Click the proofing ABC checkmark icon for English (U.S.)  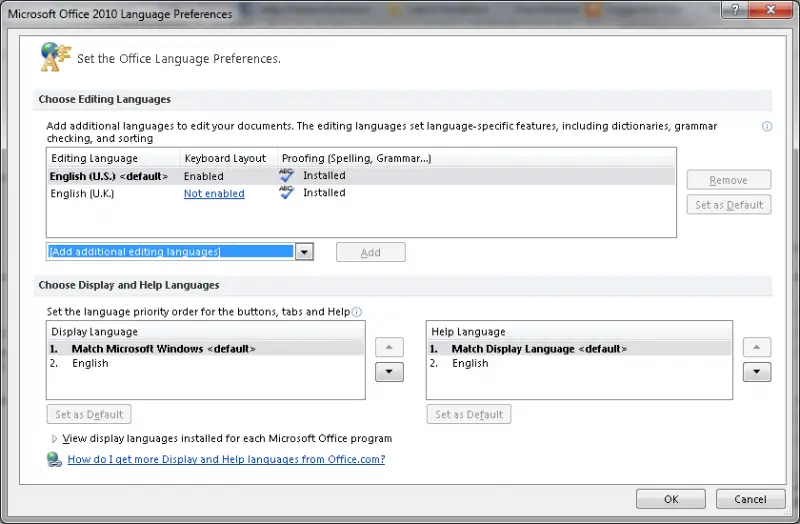pos(287,175)
